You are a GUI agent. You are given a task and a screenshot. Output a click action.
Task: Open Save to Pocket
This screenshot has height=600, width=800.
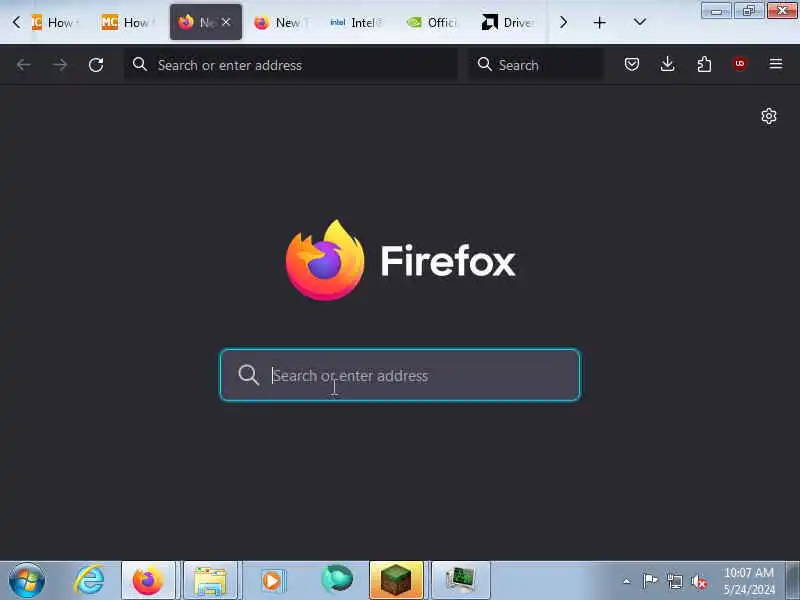point(632,64)
